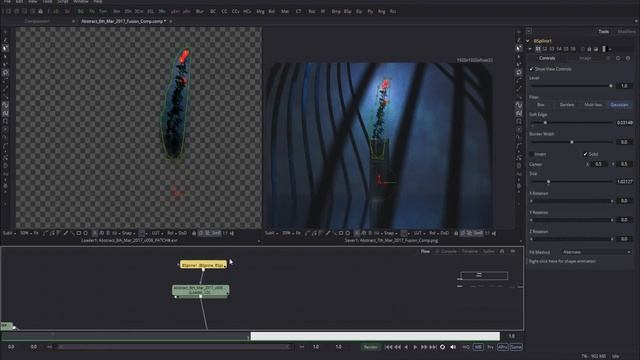
Task: Toggle RoI in the right viewer
Action: tap(432, 233)
